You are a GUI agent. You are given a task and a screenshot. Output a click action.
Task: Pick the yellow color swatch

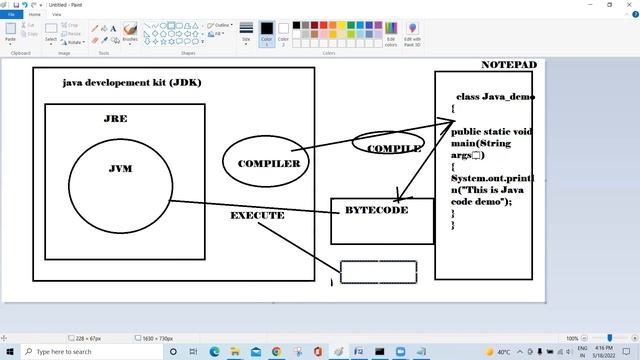[342, 25]
